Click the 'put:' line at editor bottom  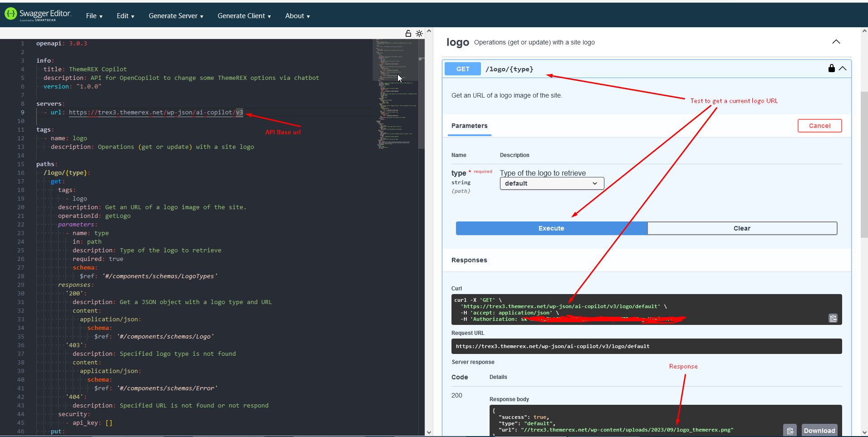(x=58, y=432)
